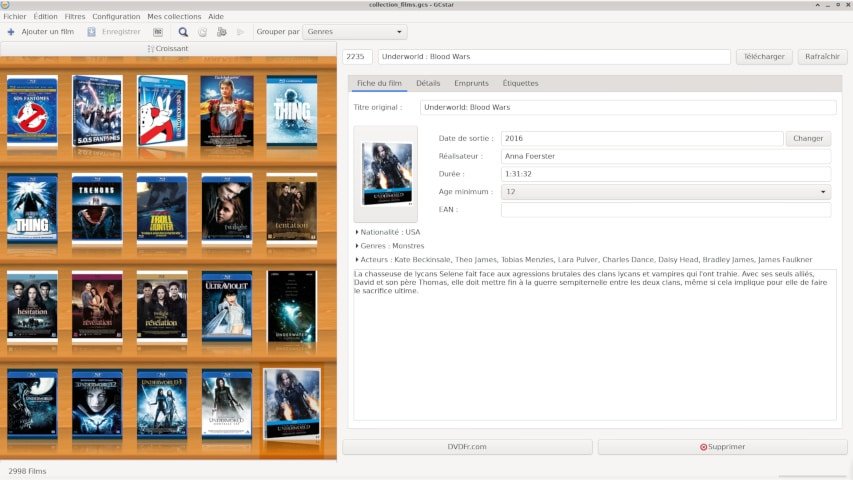Image resolution: width=853 pixels, height=480 pixels.
Task: Select the Tremors film cover
Action: point(97,208)
